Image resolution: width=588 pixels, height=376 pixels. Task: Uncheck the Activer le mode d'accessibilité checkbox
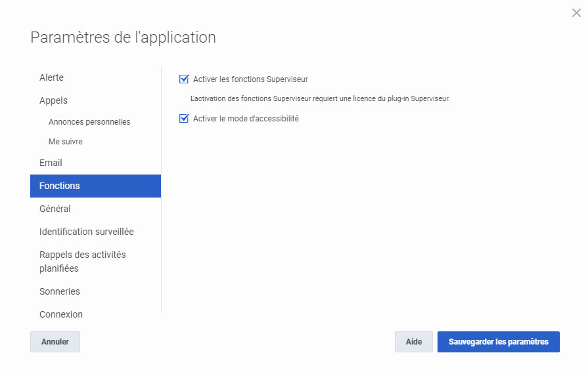pos(184,119)
